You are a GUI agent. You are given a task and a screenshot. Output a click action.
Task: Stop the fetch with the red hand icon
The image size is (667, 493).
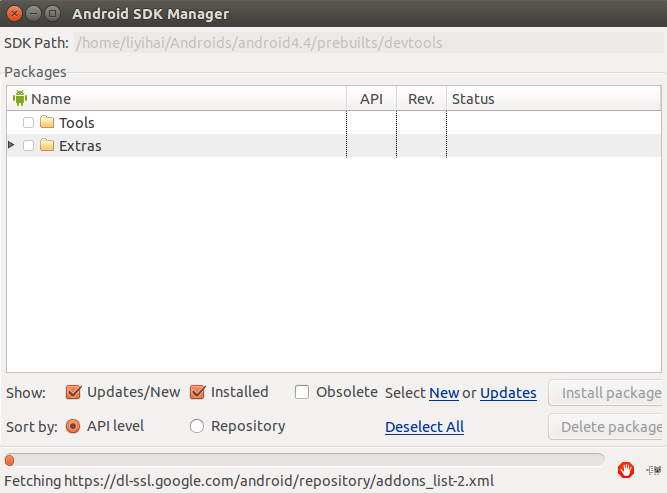coord(626,470)
